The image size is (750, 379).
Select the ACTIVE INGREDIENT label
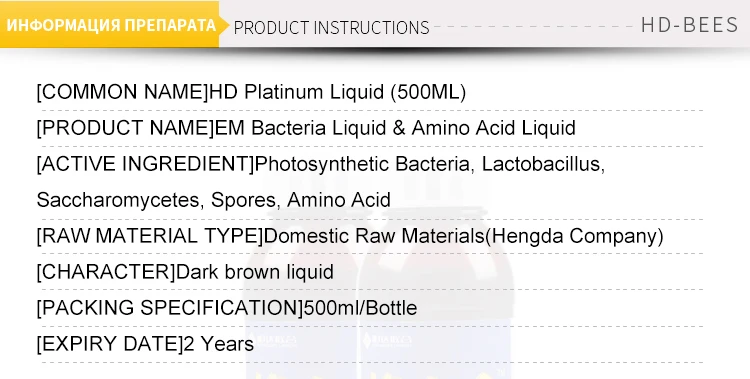click(145, 164)
